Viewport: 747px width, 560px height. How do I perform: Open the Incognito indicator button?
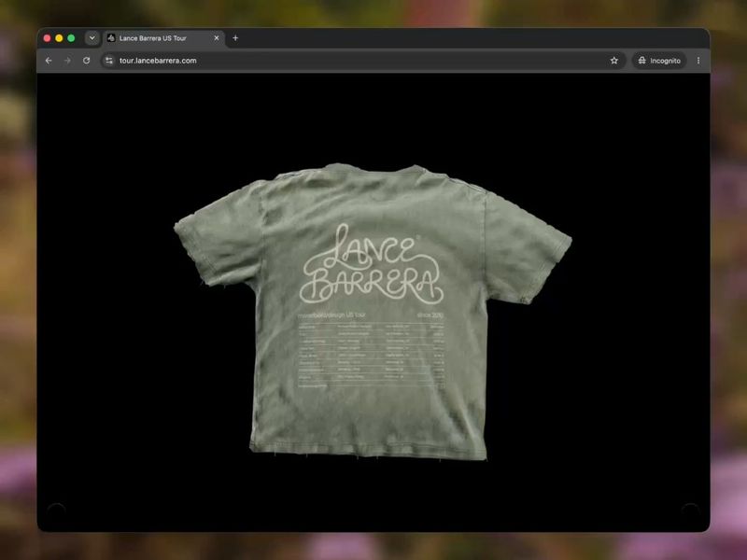pos(659,61)
